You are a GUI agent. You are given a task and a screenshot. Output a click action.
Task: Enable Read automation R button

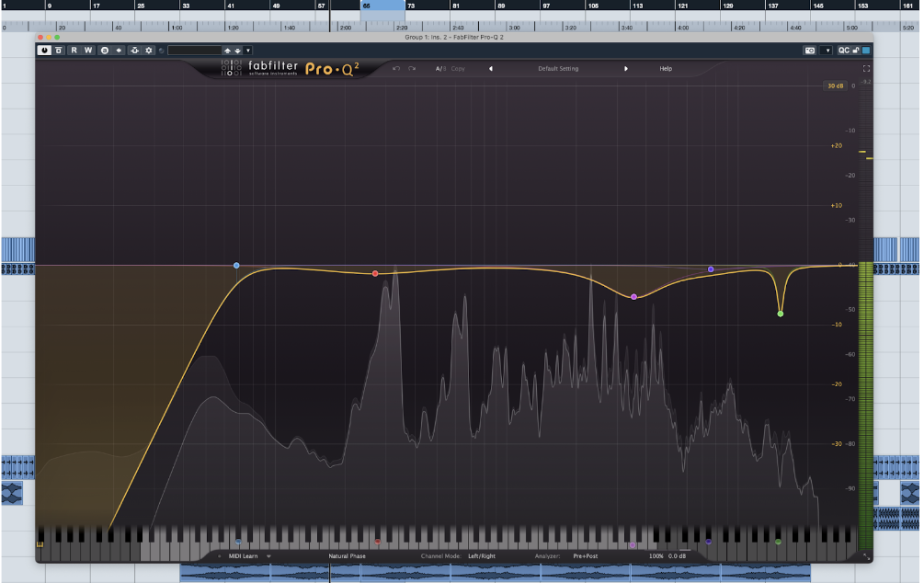pyautogui.click(x=74, y=50)
